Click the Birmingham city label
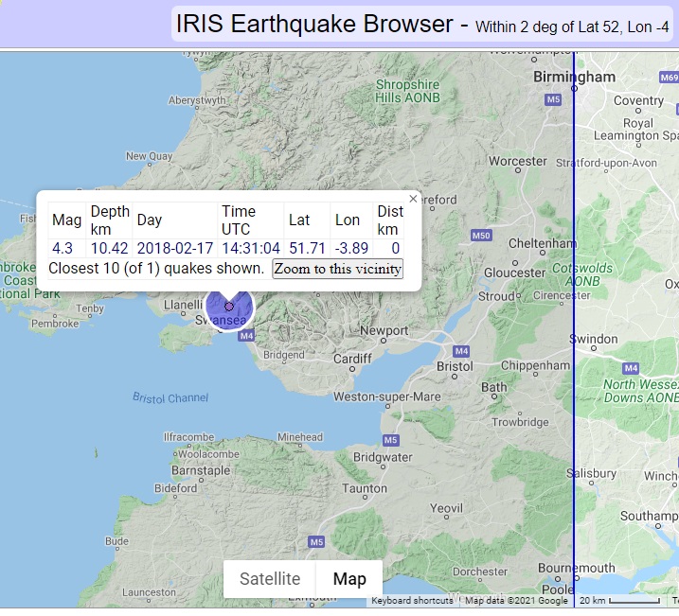This screenshot has height=616, width=679. pyautogui.click(x=574, y=77)
